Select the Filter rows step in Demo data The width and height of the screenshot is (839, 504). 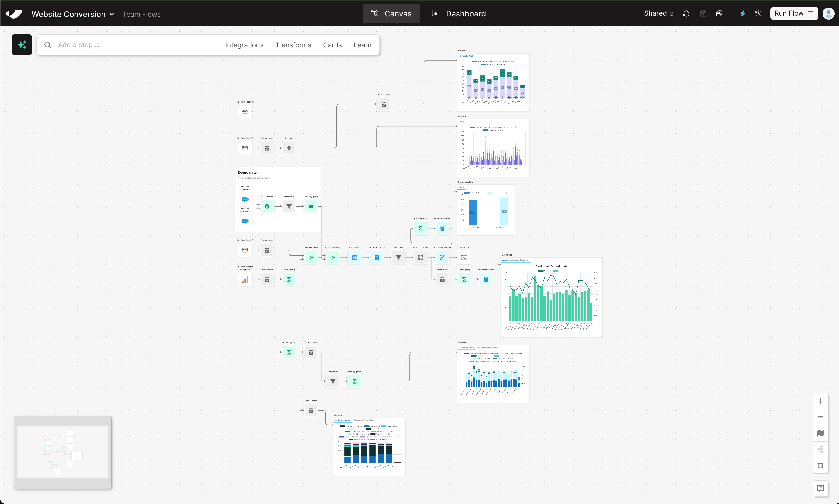pos(289,206)
